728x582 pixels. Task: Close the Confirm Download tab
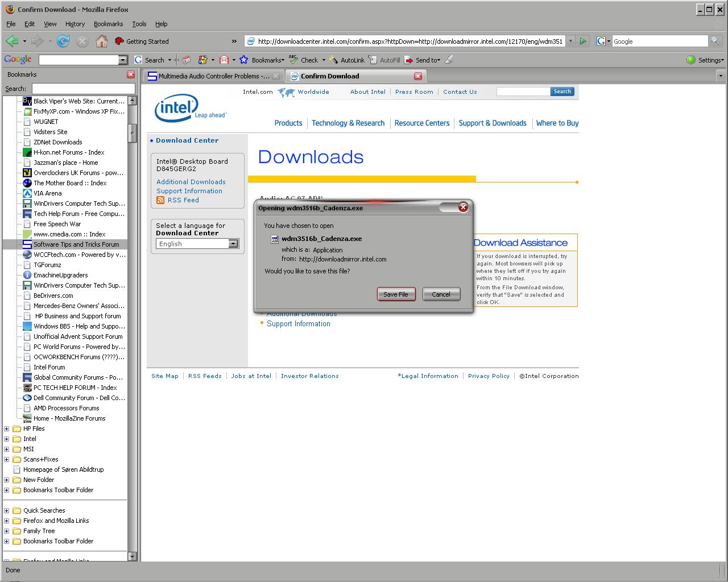[418, 76]
